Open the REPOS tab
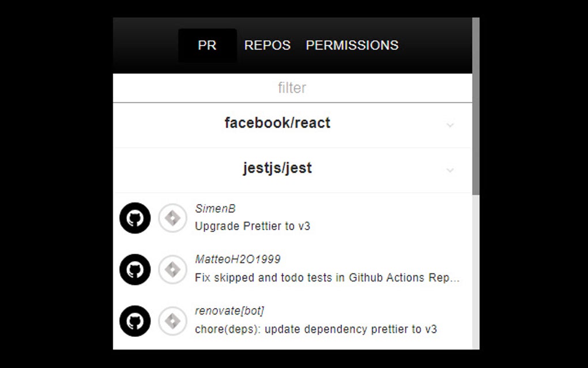 coord(267,46)
